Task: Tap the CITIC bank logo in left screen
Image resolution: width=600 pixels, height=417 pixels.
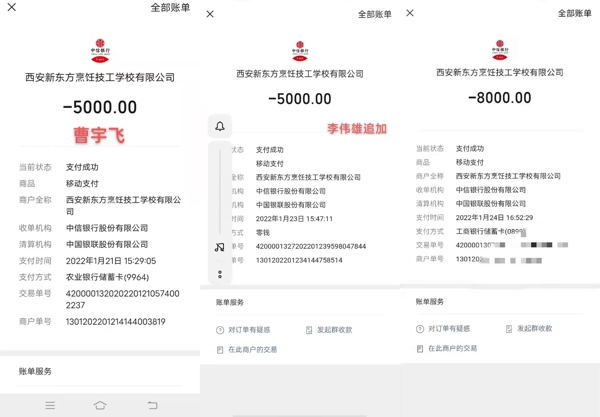Action: [x=100, y=50]
